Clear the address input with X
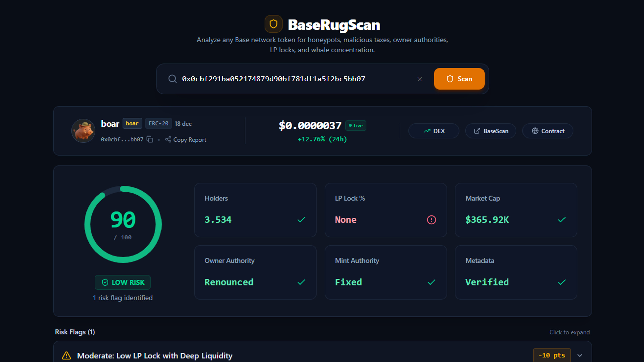This screenshot has height=362, width=644. 420,79
